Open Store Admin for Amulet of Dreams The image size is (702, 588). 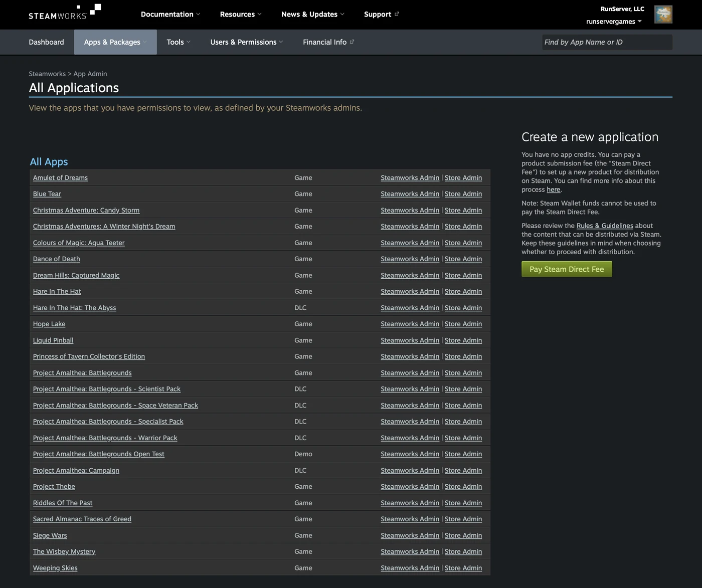(463, 177)
